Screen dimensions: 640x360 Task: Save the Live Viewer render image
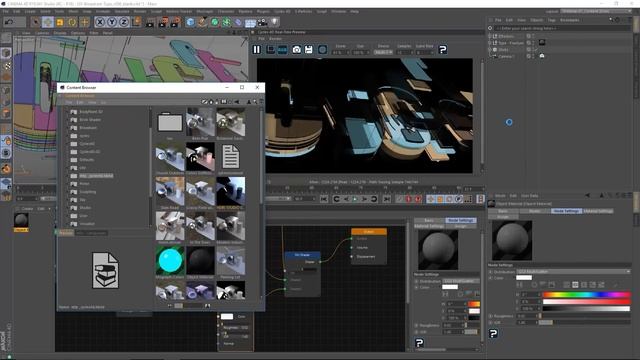[x=309, y=49]
